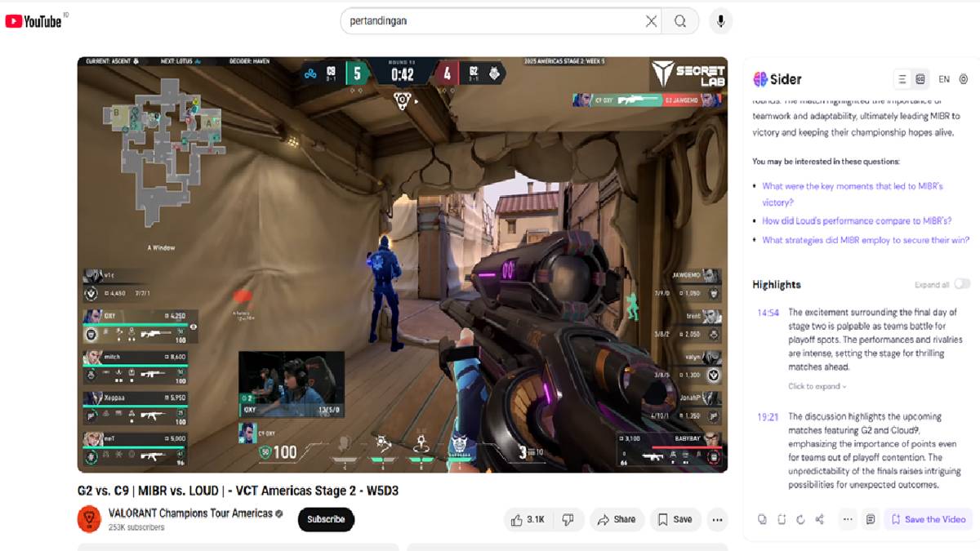Open the EN language selector in Sider
The image size is (980, 551).
(x=944, y=79)
